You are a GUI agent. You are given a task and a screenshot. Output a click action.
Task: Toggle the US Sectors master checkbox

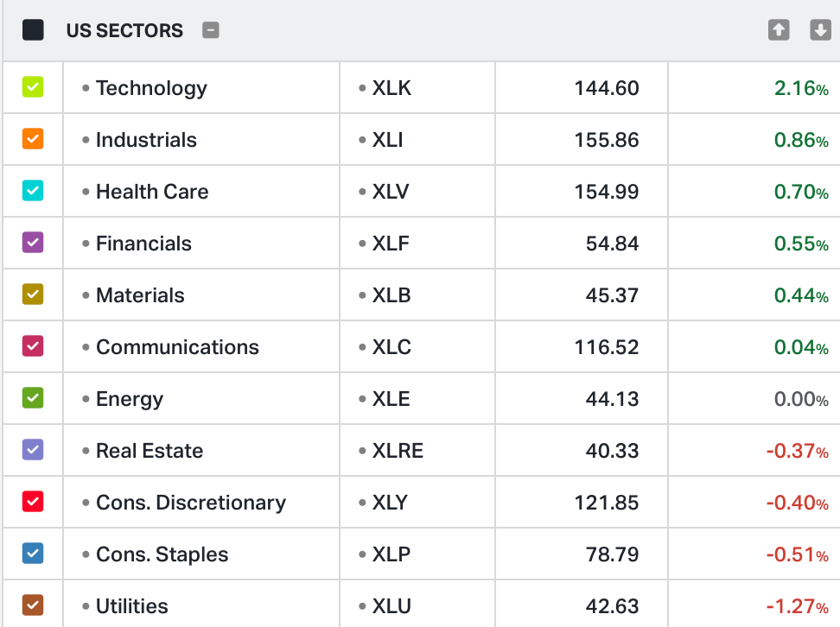(33, 30)
